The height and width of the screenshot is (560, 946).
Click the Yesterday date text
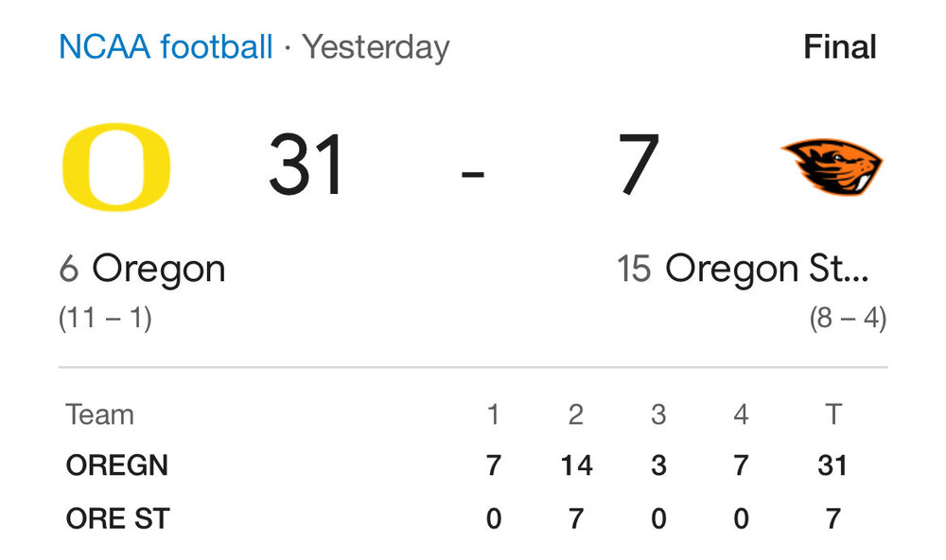tap(376, 46)
